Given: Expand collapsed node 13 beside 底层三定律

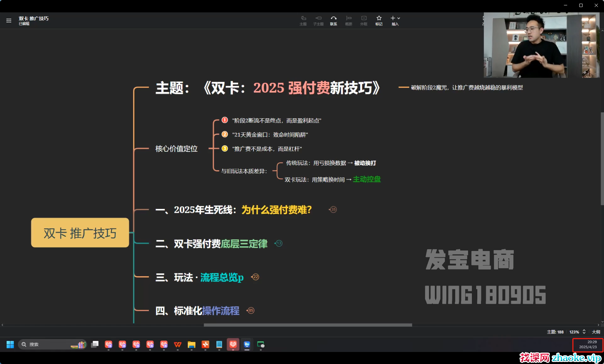Looking at the screenshot, I should coord(279,243).
